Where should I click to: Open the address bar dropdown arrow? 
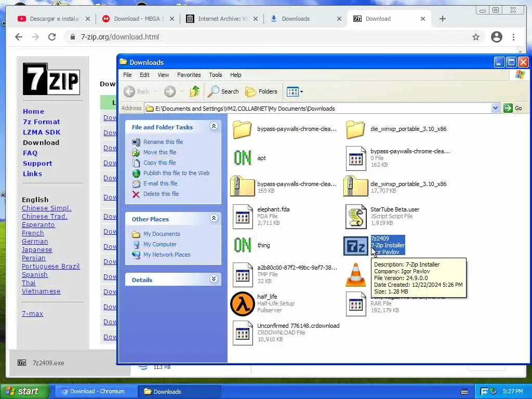coord(495,108)
